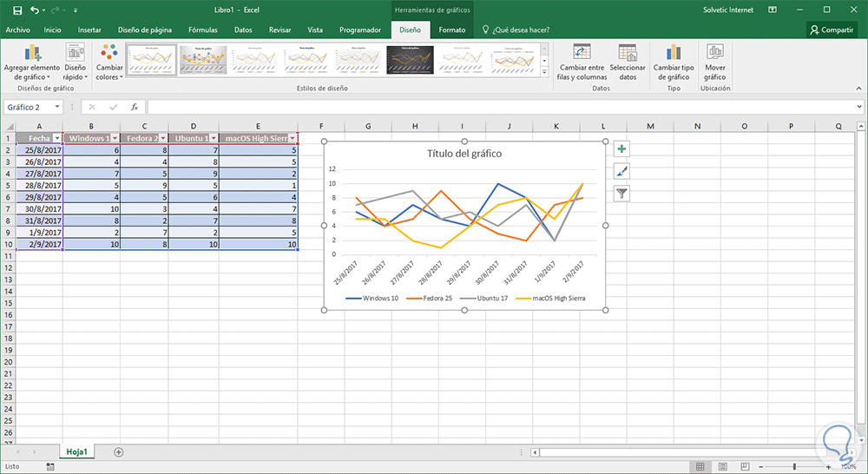Open the Diseño rápido layouts
This screenshot has height=474, width=868.
[x=75, y=63]
